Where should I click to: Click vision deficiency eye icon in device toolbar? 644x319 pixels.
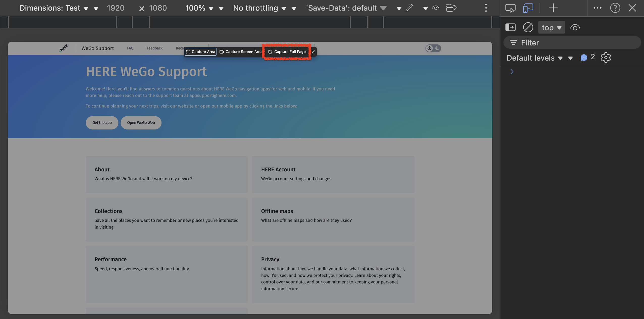(436, 8)
